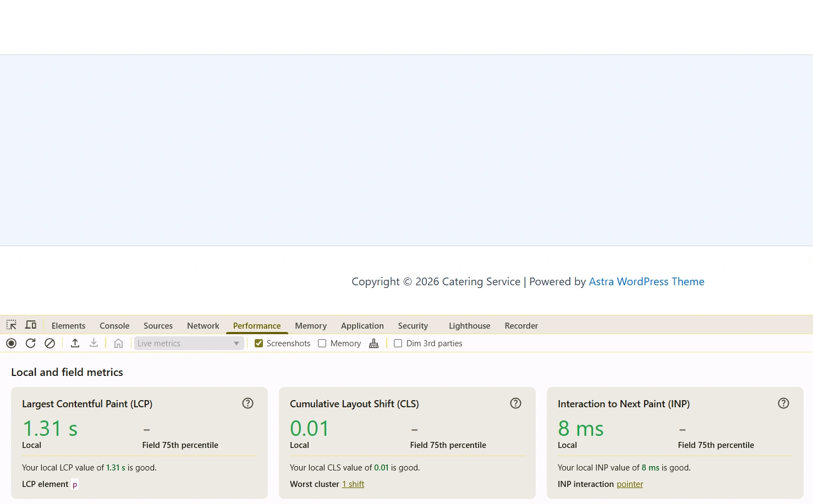Enable the Memory checkbox

click(x=322, y=344)
